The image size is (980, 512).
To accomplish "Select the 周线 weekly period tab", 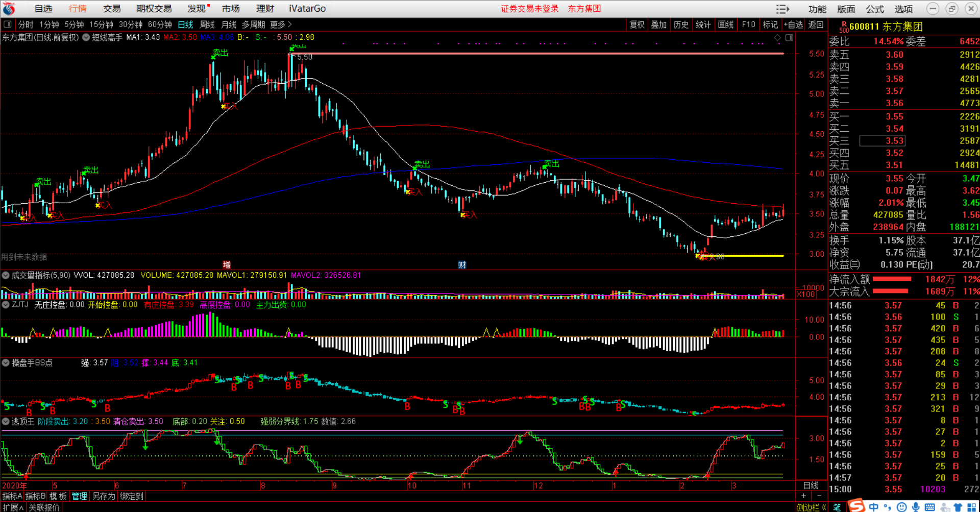I will (207, 25).
